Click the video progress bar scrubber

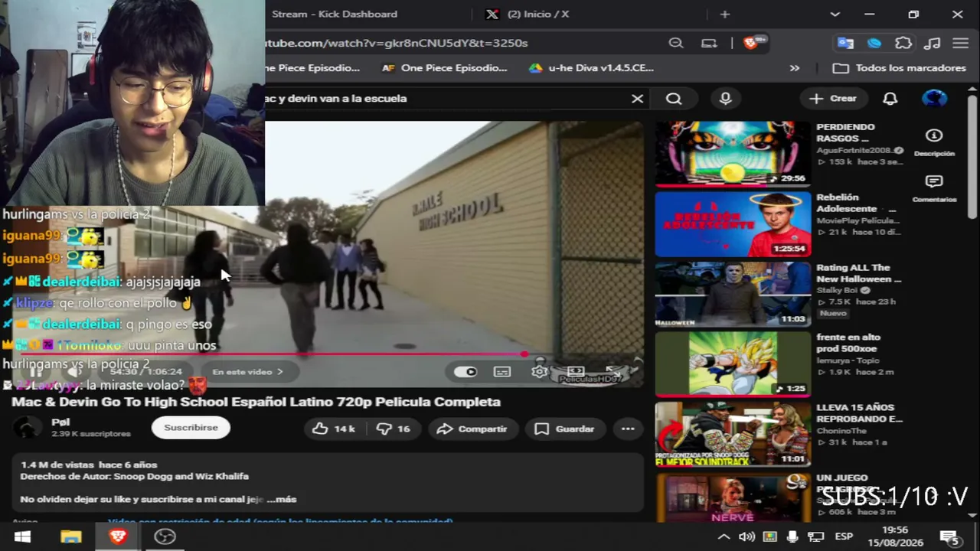click(524, 354)
